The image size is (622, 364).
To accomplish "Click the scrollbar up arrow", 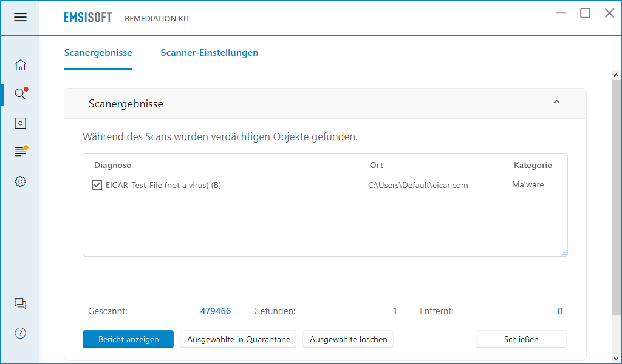I will 616,75.
